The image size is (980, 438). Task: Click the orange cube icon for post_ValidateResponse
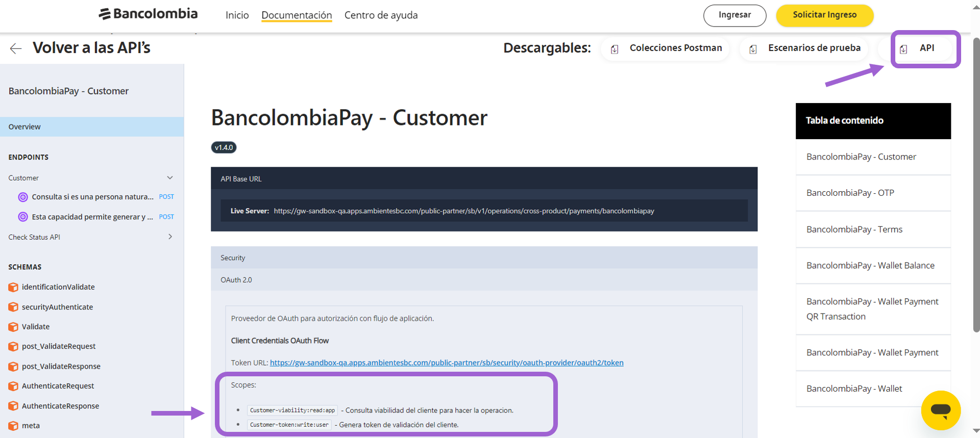[13, 367]
